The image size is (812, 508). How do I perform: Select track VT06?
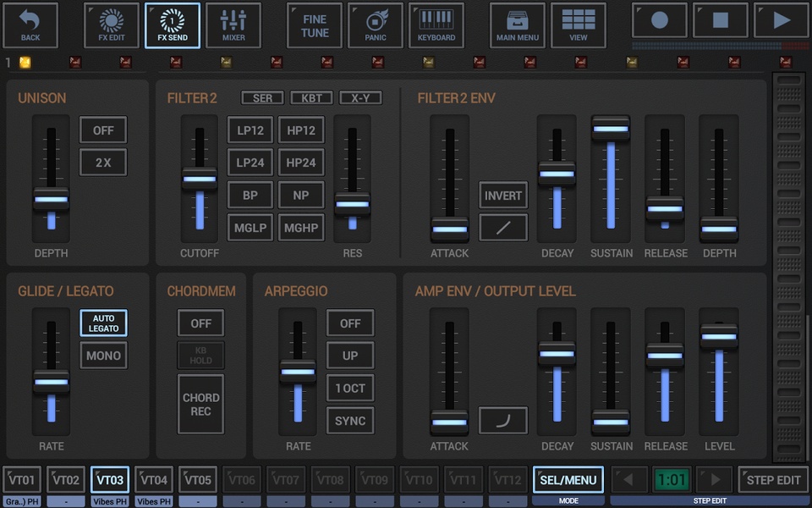(242, 480)
